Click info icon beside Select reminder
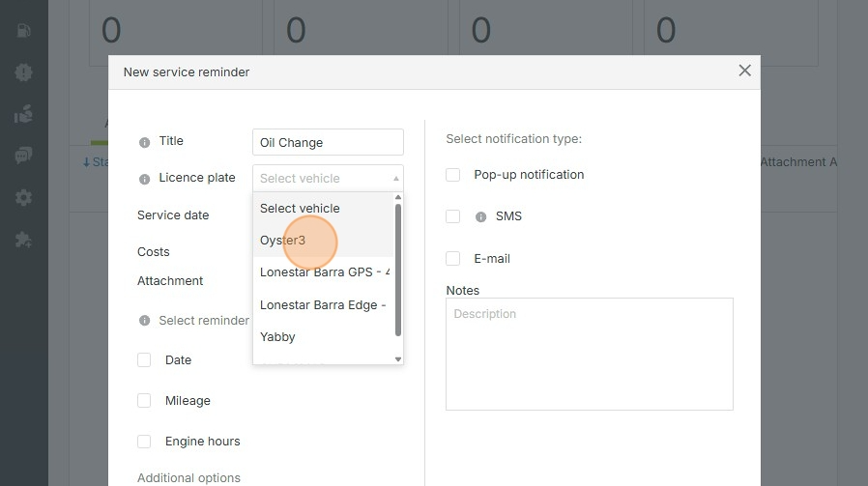Screen dimensions: 868x486 tap(144, 321)
